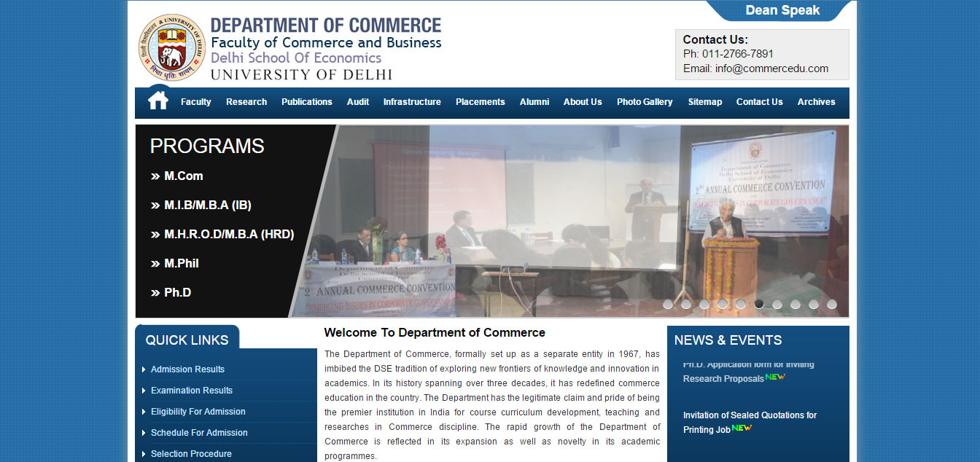View the Photo Gallery
The image size is (980, 462).
click(x=645, y=102)
